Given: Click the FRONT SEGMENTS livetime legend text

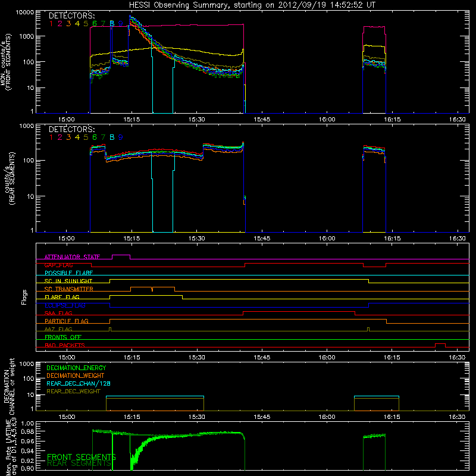Looking at the screenshot, I should [82, 457].
